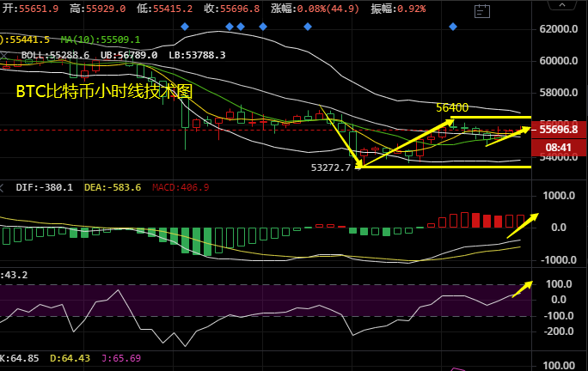The image size is (588, 371).
Task: Click the K:64.85 indicator value
Action: point(19,357)
